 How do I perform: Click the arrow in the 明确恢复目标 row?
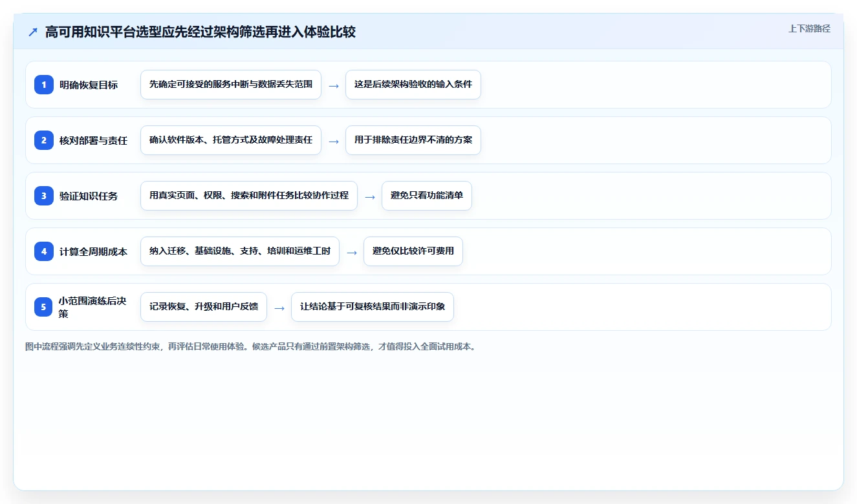click(x=334, y=85)
